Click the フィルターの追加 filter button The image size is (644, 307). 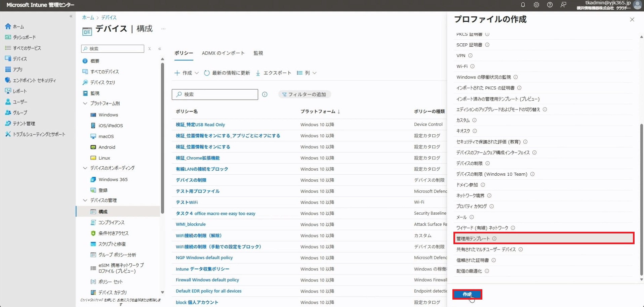pos(304,94)
